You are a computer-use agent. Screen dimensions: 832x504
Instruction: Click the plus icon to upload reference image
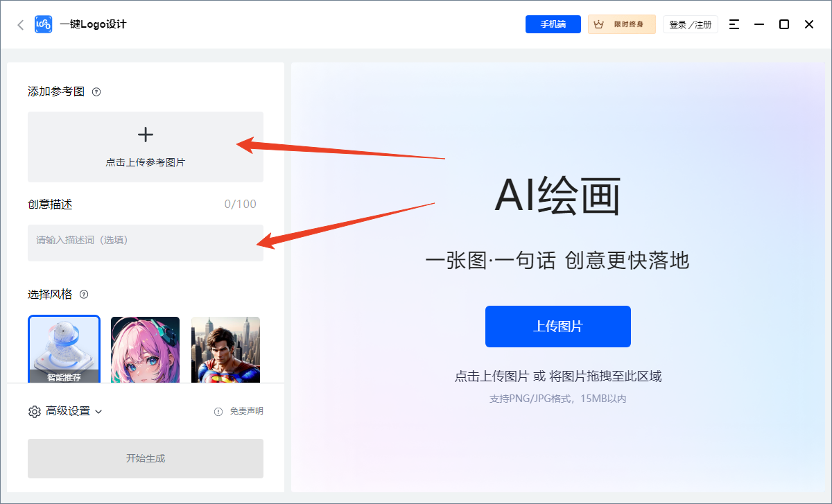[146, 134]
